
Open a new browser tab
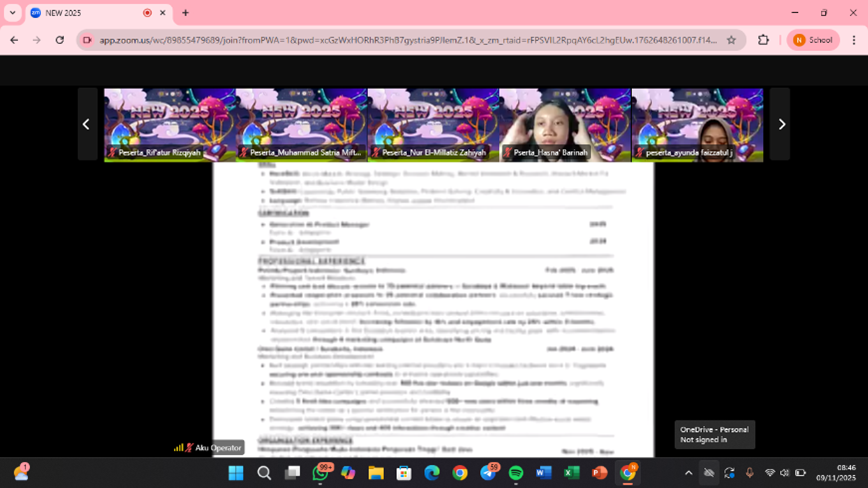point(185,13)
